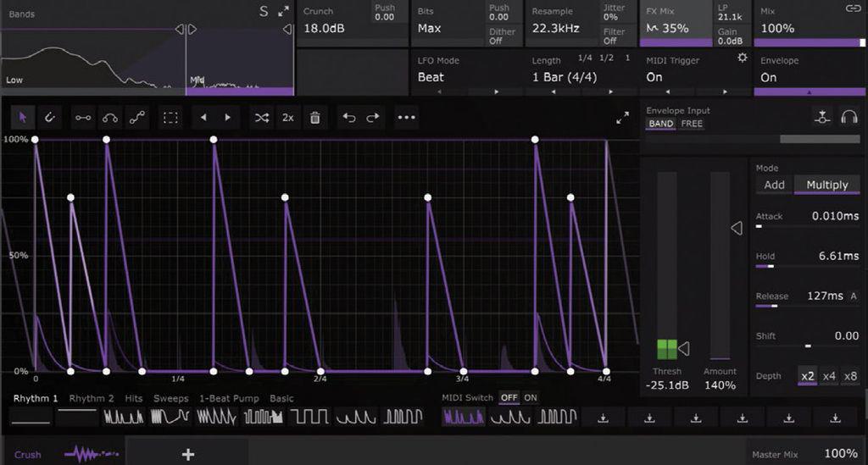This screenshot has width=868, height=465.
Task: Click the link icon above Mix
Action: (x=853, y=8)
